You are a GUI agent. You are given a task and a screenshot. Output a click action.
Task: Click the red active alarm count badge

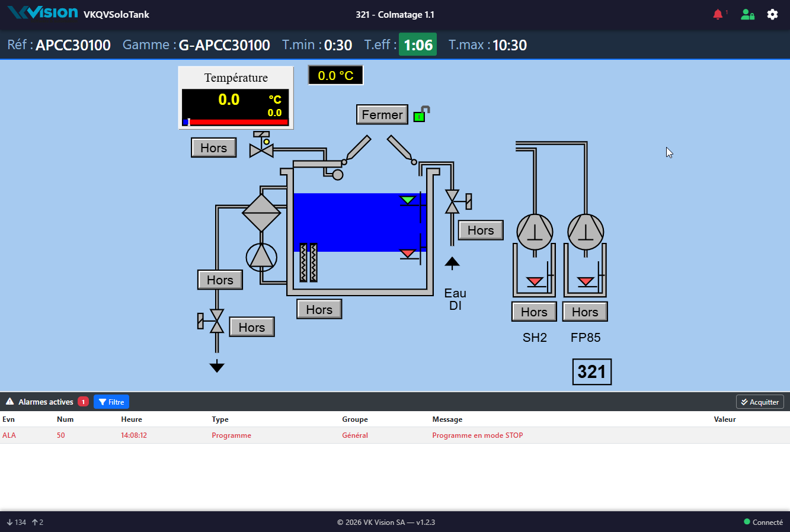click(x=84, y=402)
